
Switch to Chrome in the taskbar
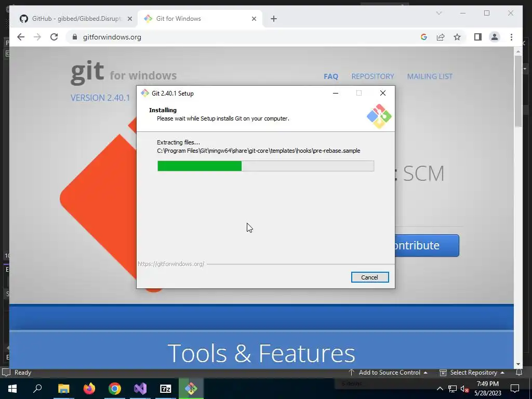pos(115,389)
